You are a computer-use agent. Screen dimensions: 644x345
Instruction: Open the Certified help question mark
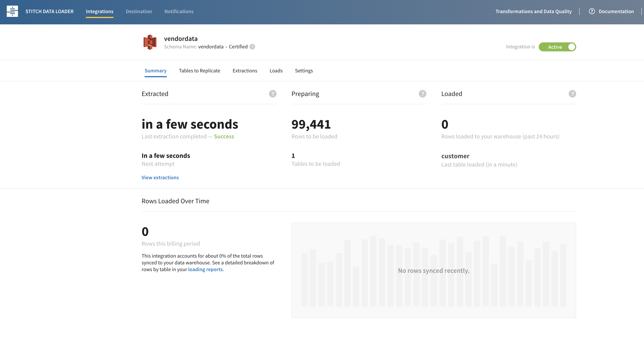click(x=252, y=47)
